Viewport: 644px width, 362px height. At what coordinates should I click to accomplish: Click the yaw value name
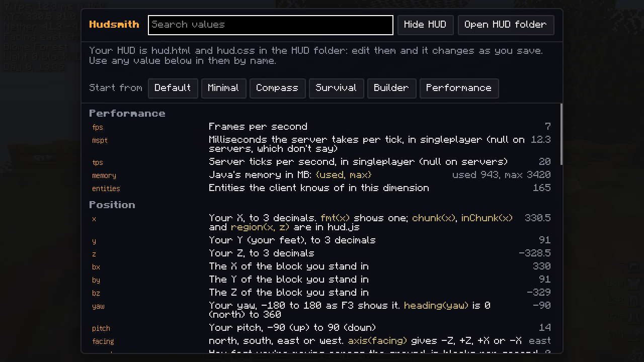click(x=99, y=306)
